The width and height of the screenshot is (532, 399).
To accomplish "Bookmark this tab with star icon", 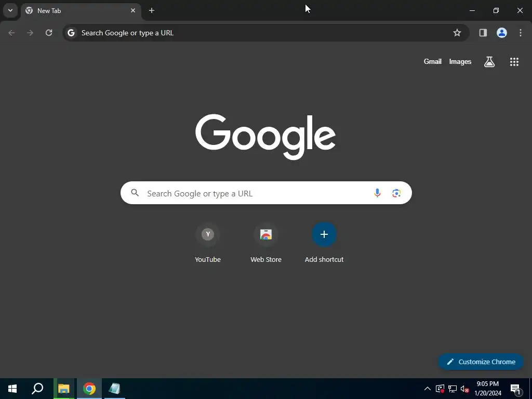I will (457, 33).
